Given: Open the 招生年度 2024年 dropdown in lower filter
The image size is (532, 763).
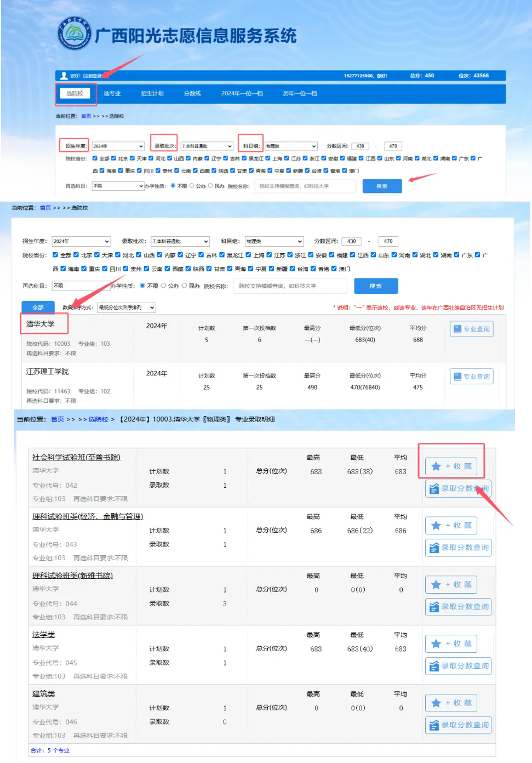Looking at the screenshot, I should point(82,241).
